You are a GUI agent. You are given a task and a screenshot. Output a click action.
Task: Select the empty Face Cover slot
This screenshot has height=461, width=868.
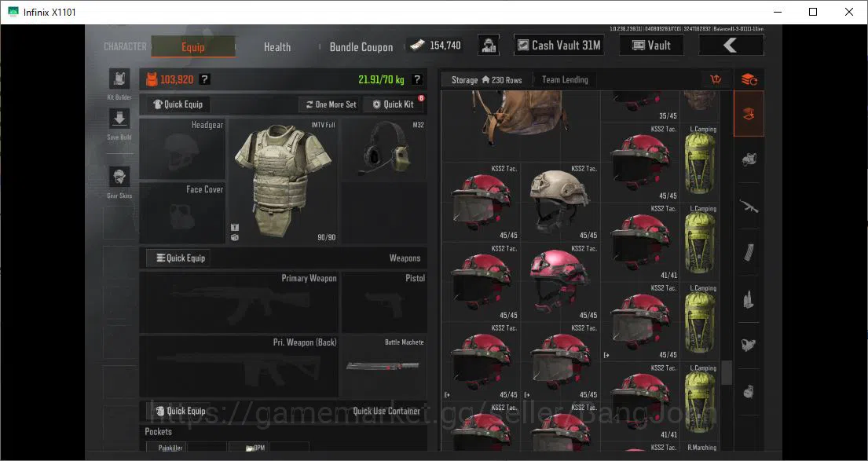pos(182,213)
